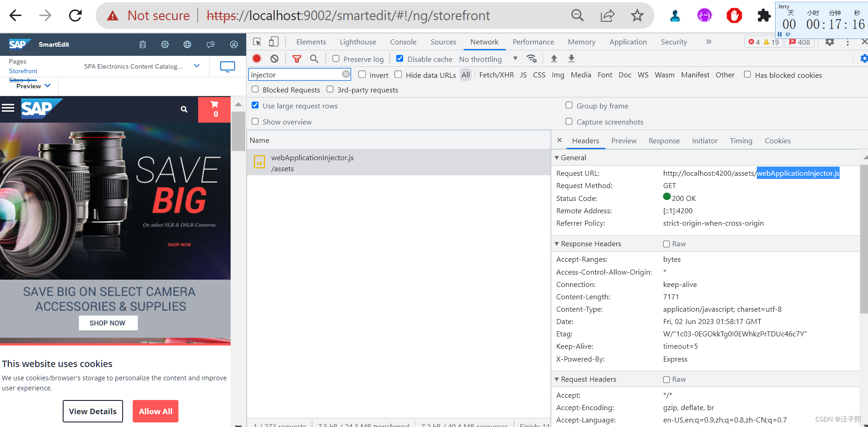Screen dimensions: 868x427
Task: Toggle the network filter funnel icon
Action: (297, 59)
